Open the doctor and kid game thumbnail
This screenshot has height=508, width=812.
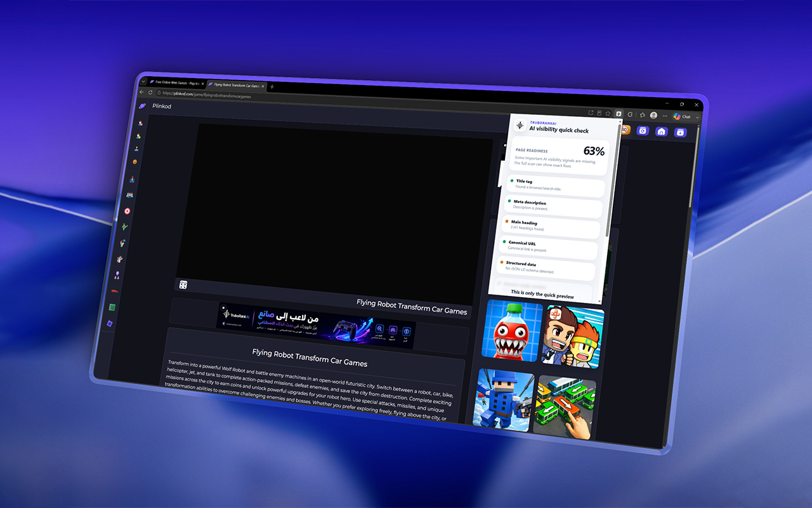coord(572,337)
